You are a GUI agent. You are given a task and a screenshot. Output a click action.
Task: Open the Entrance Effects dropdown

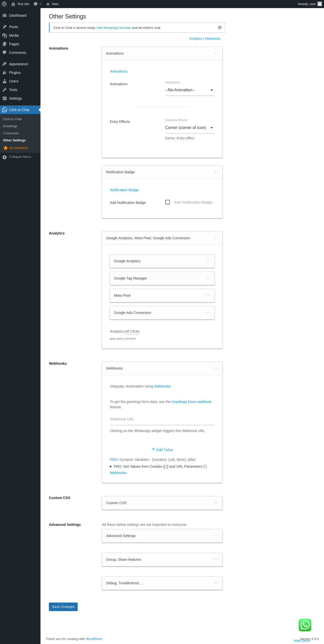(190, 128)
